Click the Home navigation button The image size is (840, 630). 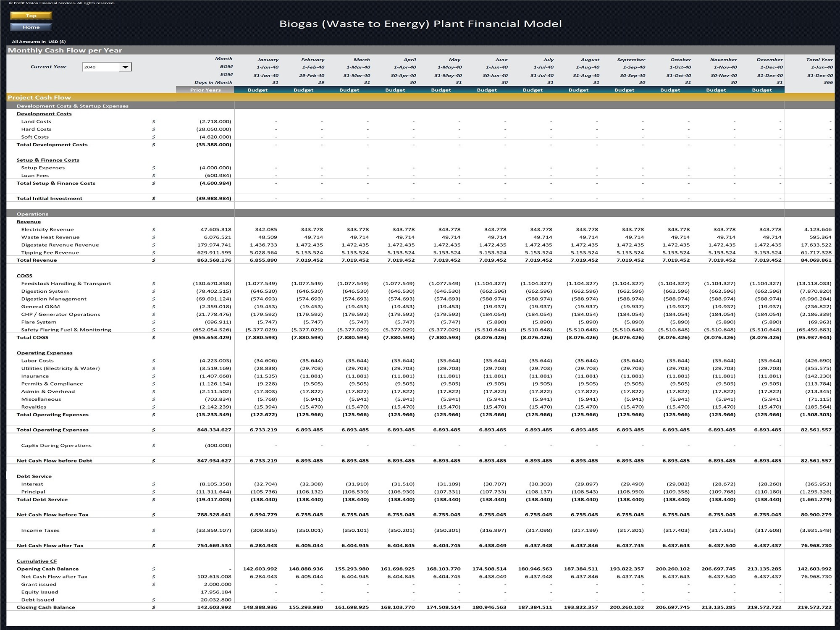(31, 27)
